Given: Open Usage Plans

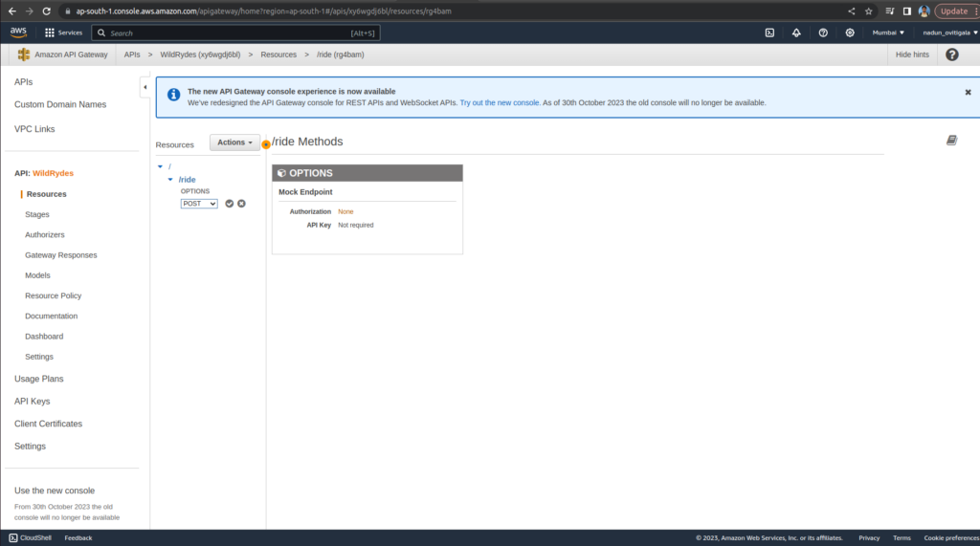Looking at the screenshot, I should click(x=38, y=379).
